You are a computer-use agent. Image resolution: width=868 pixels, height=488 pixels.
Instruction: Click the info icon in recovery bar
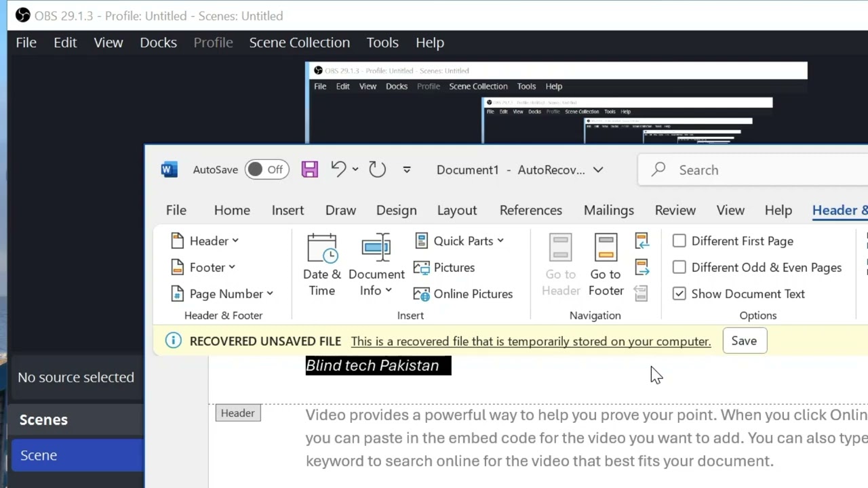point(174,341)
